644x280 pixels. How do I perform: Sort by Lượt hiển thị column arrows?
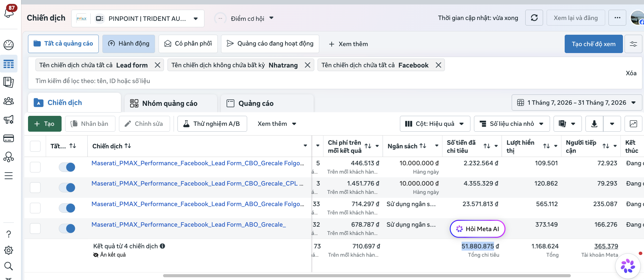pos(546,146)
